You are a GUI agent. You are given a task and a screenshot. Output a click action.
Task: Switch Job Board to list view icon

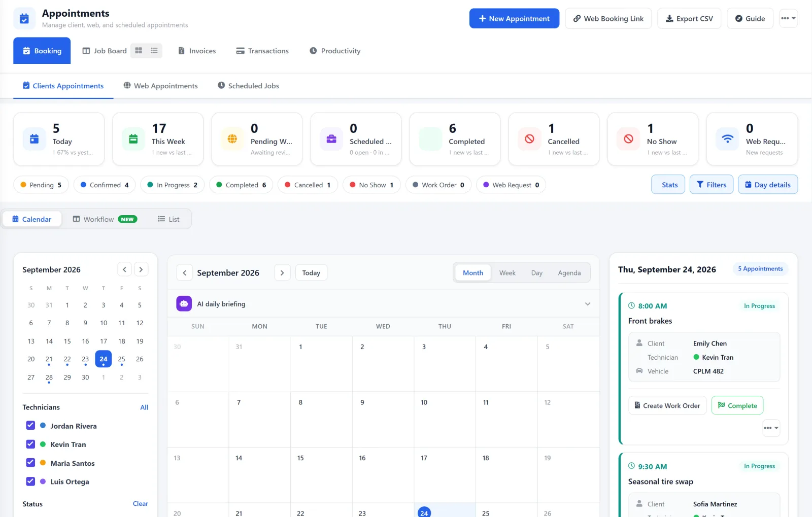click(x=154, y=50)
